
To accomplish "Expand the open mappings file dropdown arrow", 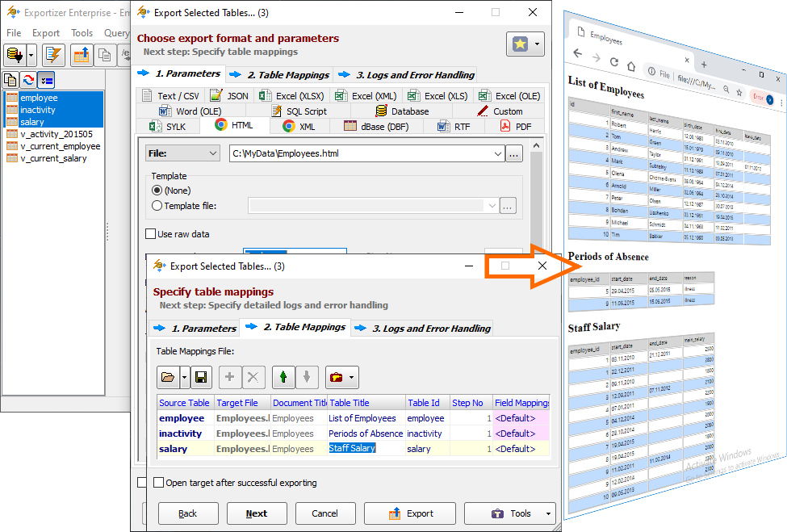I will point(185,377).
